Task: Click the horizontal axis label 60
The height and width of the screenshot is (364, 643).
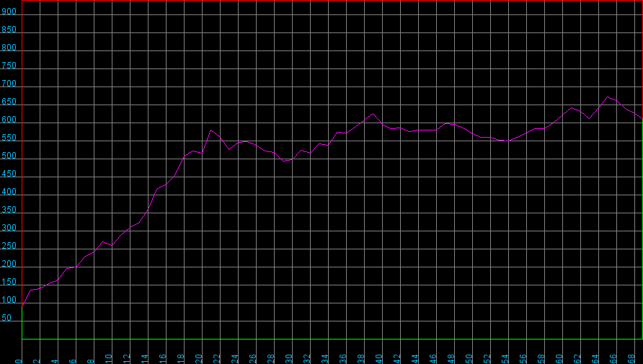Action: click(x=560, y=359)
